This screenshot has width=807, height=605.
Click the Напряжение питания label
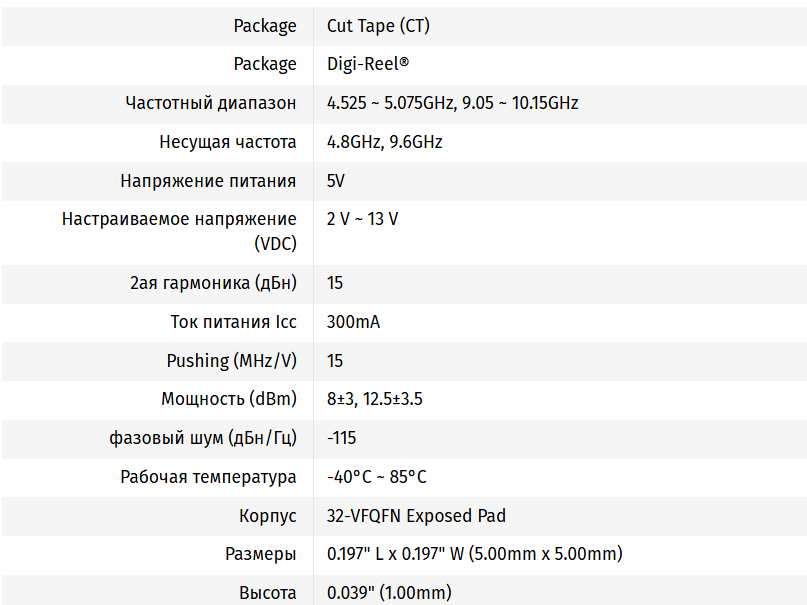click(208, 181)
